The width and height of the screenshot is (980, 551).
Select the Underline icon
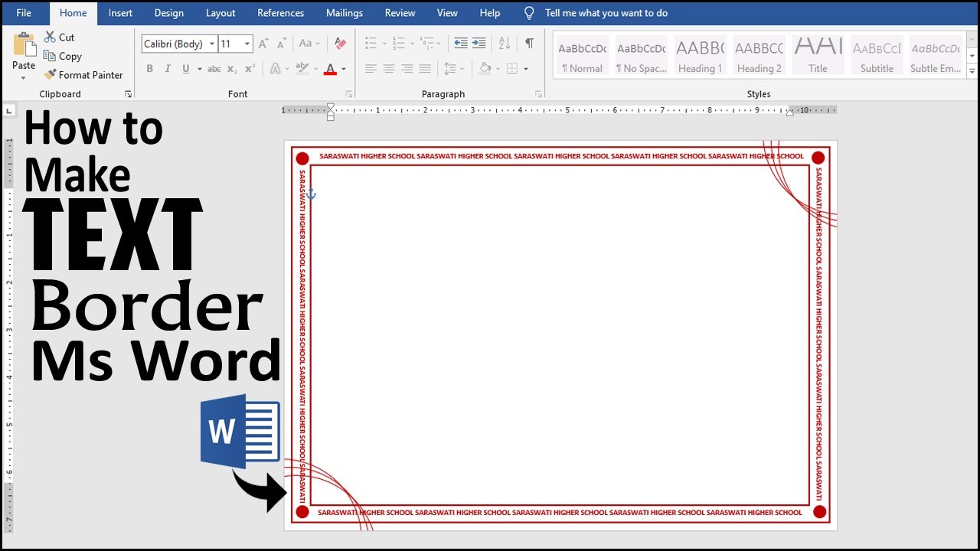(185, 69)
